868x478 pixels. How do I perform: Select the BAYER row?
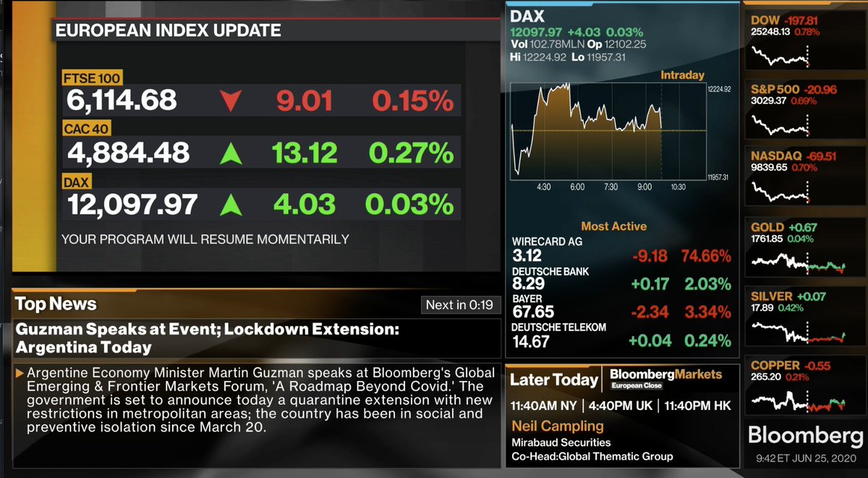click(621, 306)
